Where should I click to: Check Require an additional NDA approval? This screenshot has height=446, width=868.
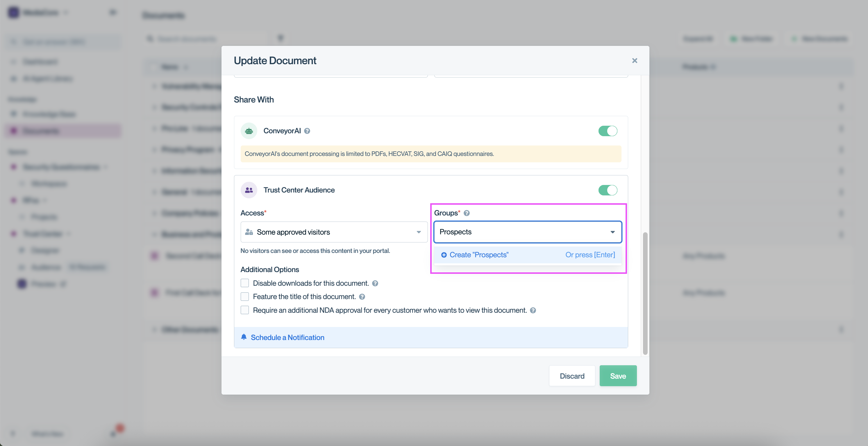pos(245,310)
